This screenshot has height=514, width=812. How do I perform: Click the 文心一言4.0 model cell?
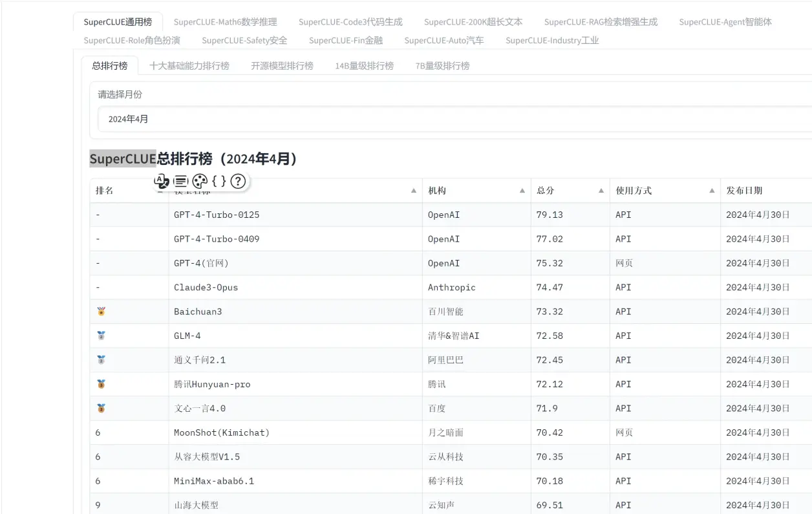[x=295, y=409]
